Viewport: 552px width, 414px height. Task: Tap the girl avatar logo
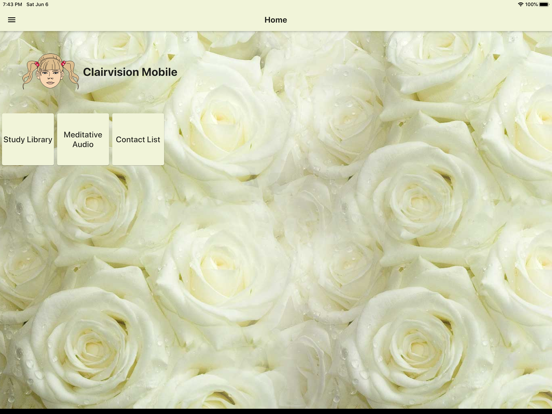point(50,71)
